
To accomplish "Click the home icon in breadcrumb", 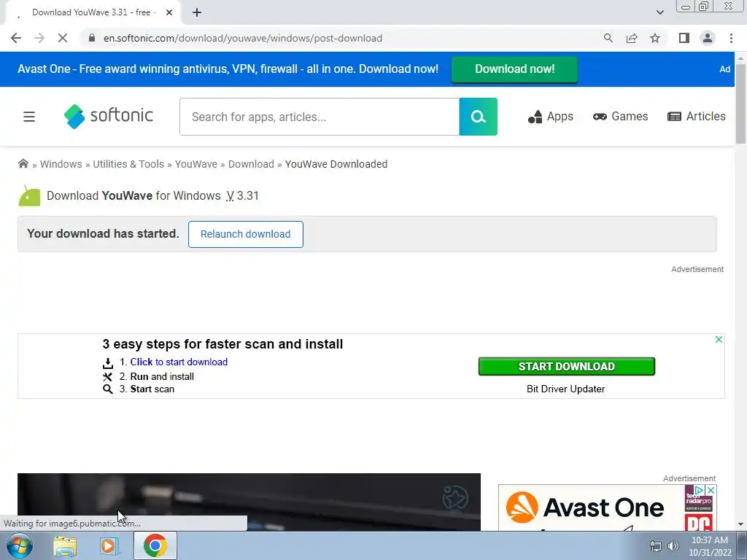I will [23, 164].
